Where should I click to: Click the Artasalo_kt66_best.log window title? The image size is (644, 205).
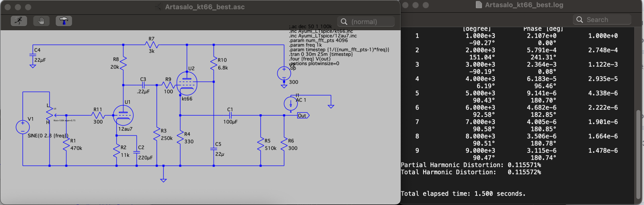click(524, 5)
